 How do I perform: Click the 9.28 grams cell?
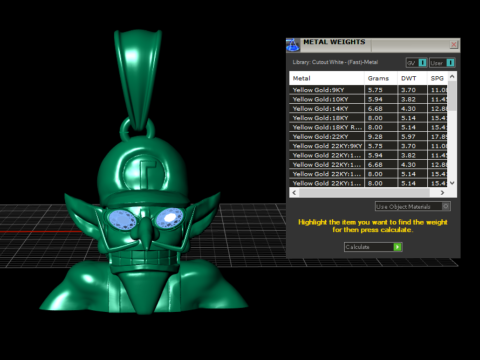click(381, 136)
